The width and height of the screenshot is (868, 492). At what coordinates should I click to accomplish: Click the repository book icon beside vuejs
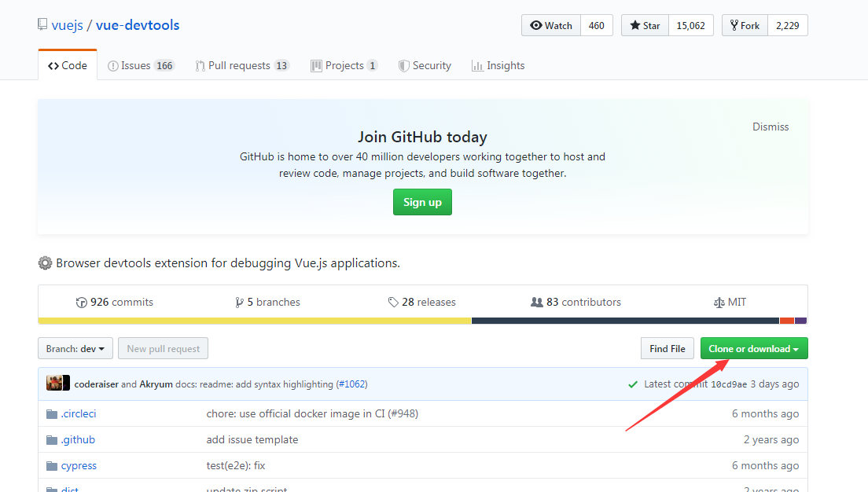pyautogui.click(x=42, y=24)
